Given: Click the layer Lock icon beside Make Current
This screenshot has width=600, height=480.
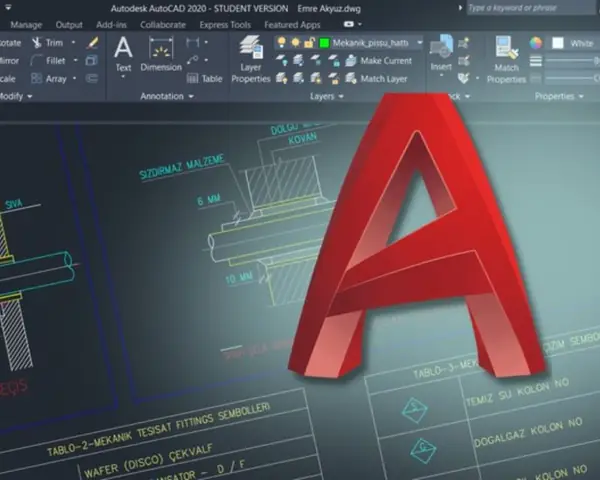Looking at the screenshot, I should tap(333, 60).
